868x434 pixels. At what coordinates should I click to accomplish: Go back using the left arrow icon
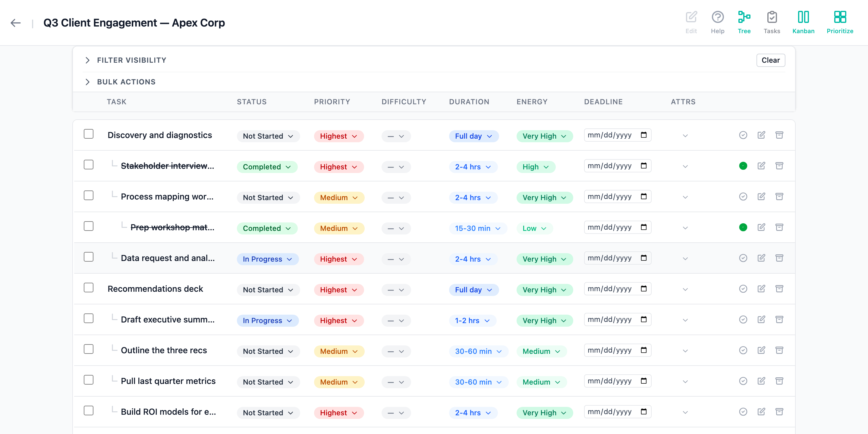pyautogui.click(x=15, y=23)
